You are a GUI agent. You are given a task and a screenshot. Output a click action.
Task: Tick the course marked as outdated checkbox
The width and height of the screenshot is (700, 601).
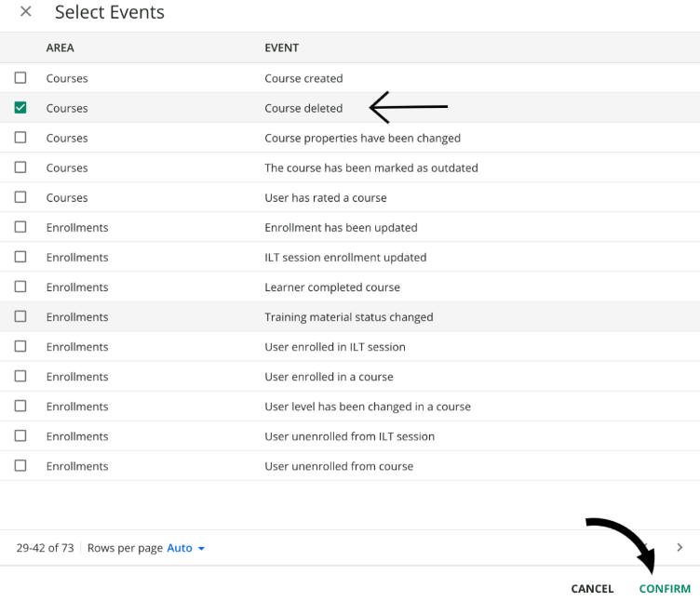pos(20,167)
